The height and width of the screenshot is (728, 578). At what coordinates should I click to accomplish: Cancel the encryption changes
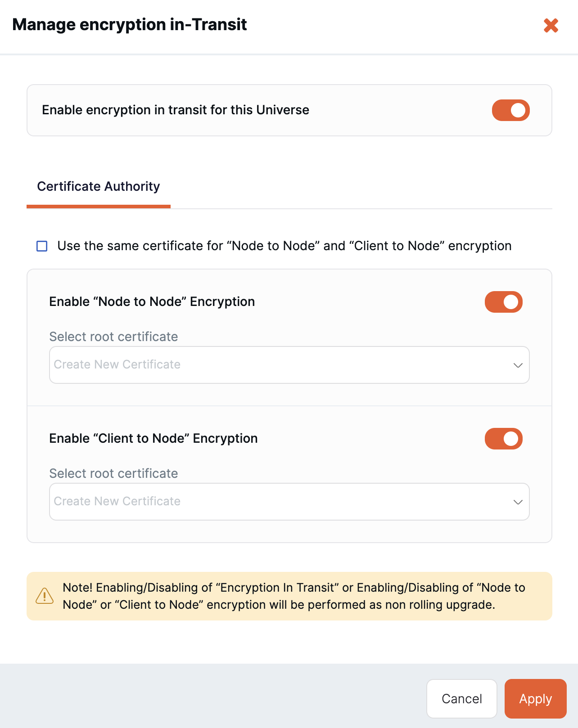(461, 699)
